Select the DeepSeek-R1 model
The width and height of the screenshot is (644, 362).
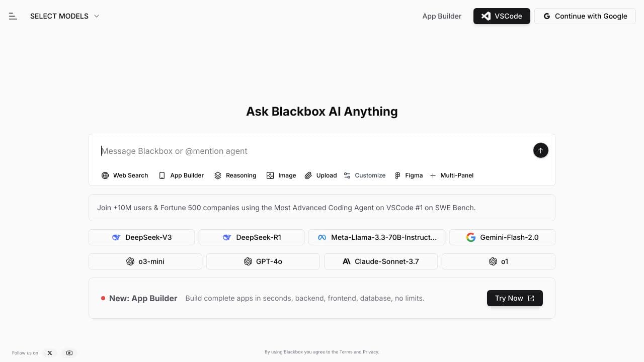(x=252, y=237)
